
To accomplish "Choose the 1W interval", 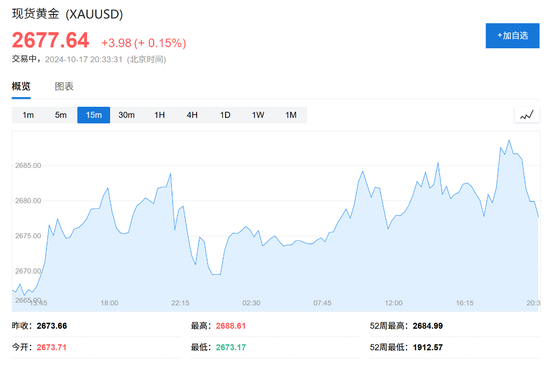I will pyautogui.click(x=258, y=115).
